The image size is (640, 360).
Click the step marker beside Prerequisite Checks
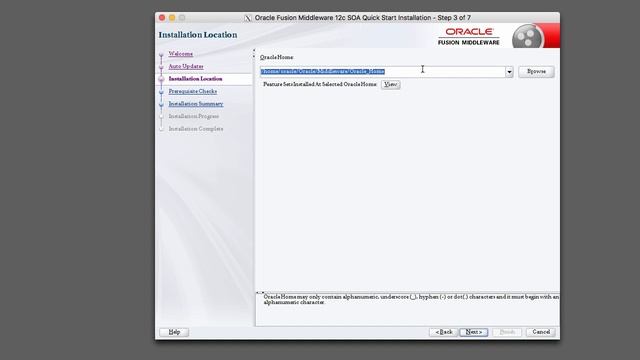click(161, 92)
